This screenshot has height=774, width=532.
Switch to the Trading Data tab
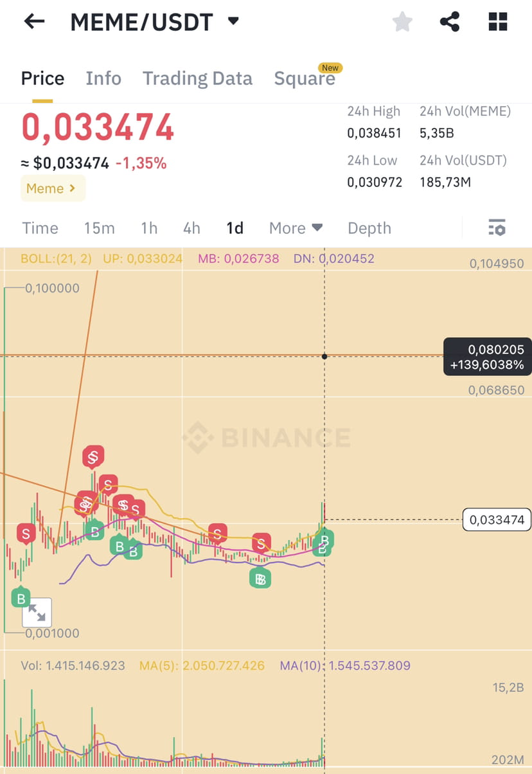[197, 78]
